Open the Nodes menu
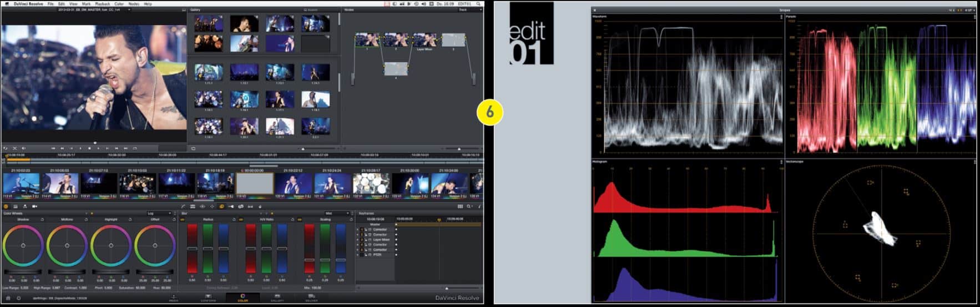Image resolution: width=980 pixels, height=307 pixels. click(x=134, y=4)
